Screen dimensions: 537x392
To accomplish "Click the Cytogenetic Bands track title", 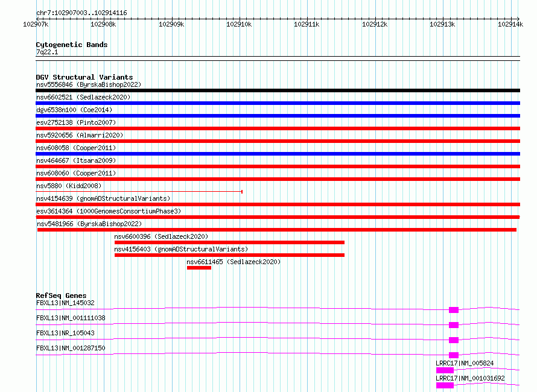I will [72, 45].
